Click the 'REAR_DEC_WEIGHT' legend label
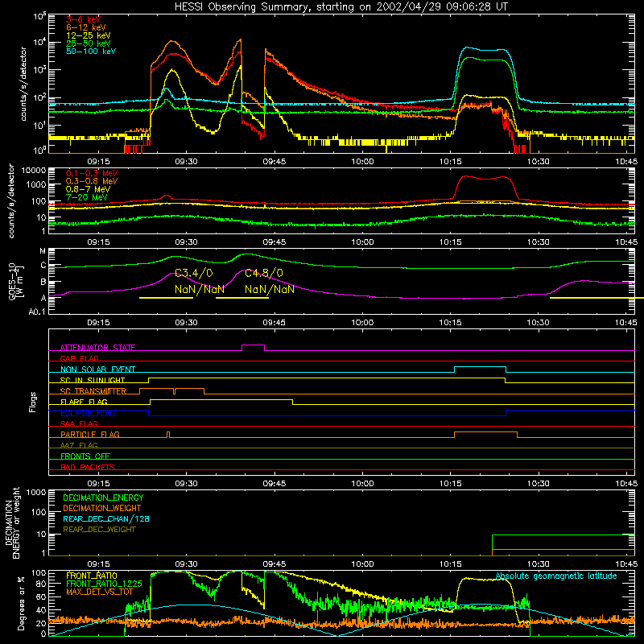This screenshot has width=644, height=644. (99, 530)
